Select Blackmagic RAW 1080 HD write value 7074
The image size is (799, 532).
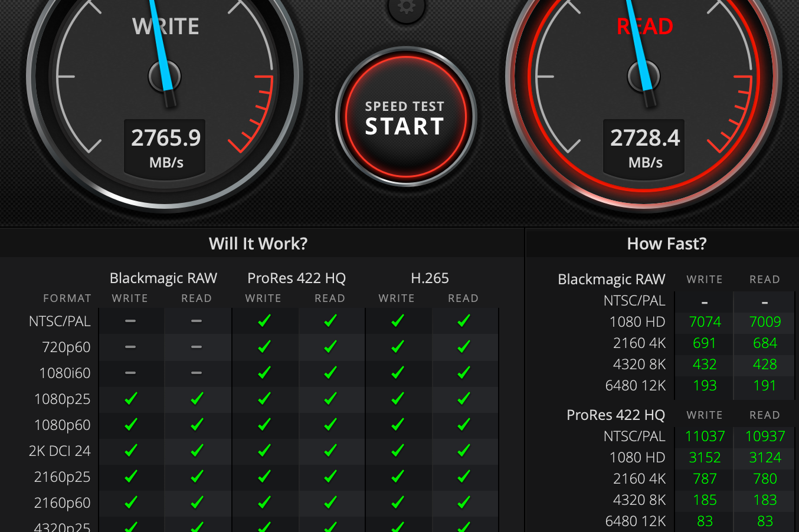[x=705, y=322]
